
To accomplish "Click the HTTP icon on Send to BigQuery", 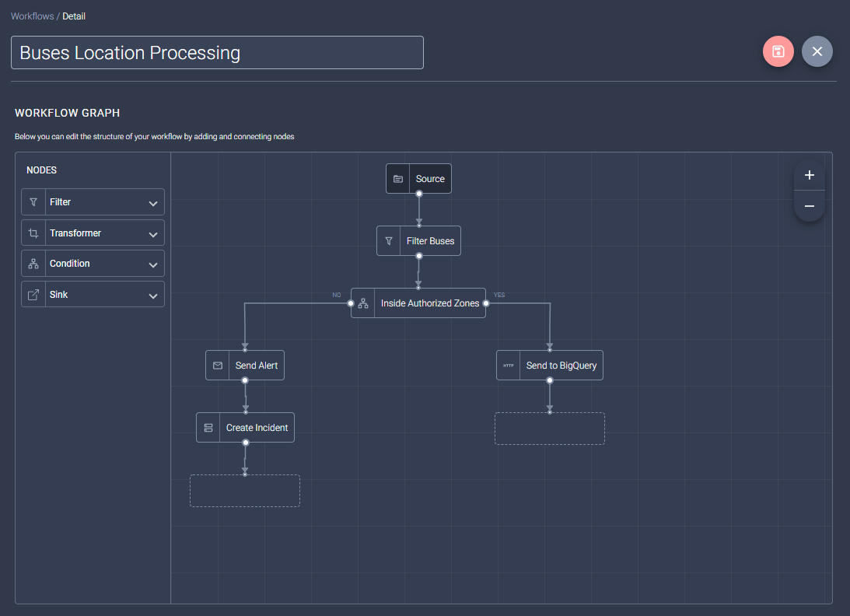I will 509,366.
